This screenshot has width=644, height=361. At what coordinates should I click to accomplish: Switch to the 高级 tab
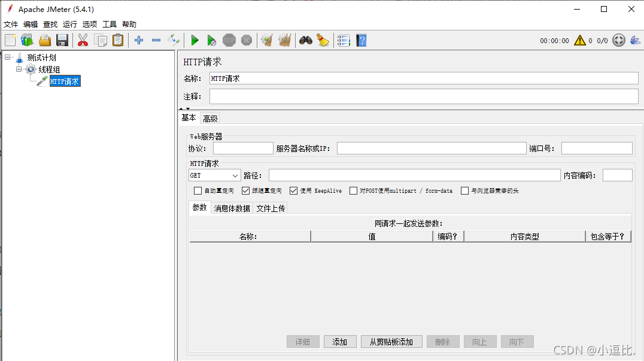tap(210, 119)
